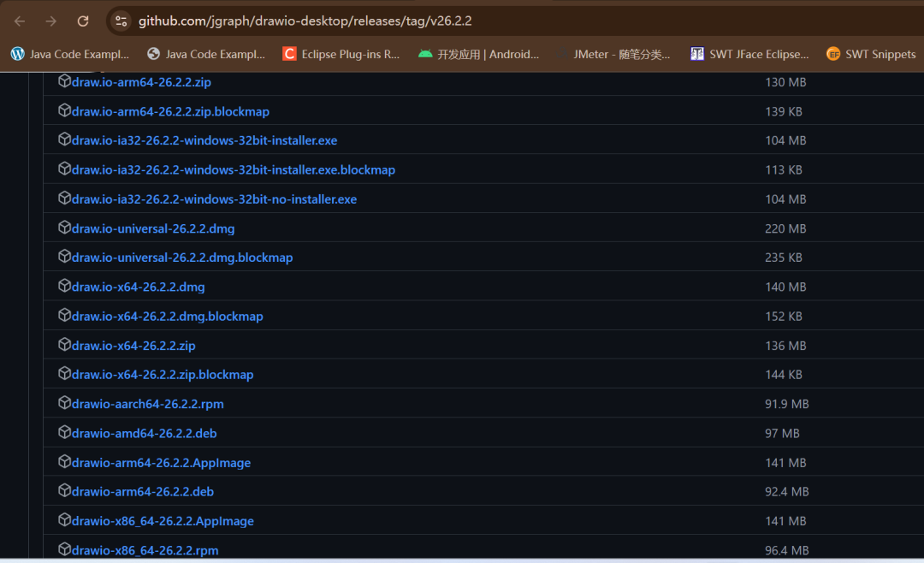Download draw.io-x64-26.2.2.zip.blockmap
This screenshot has height=563, width=924.
tap(163, 375)
